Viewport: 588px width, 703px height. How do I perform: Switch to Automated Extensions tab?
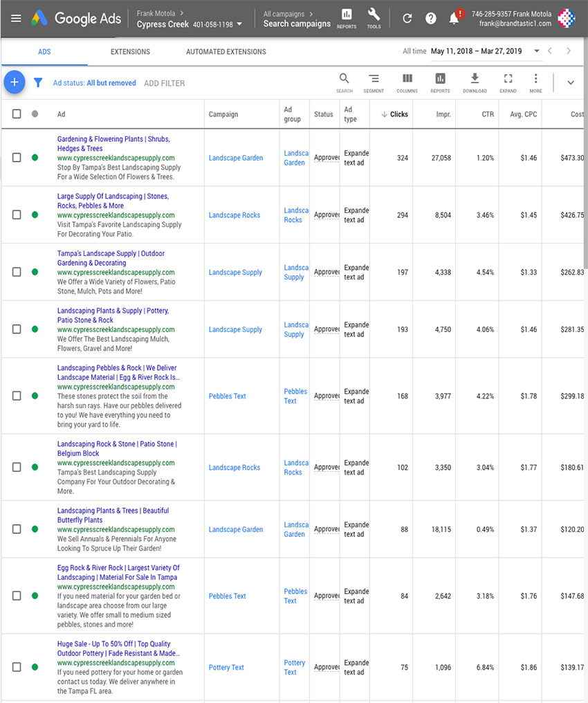(226, 52)
